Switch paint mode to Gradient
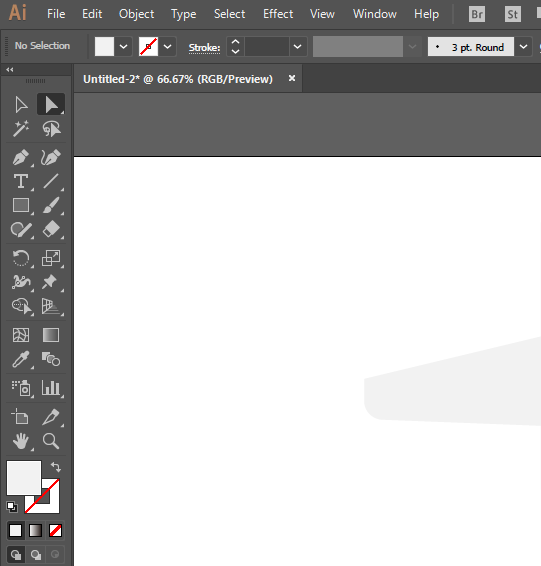Screen dimensions: 541x566 coord(35,531)
